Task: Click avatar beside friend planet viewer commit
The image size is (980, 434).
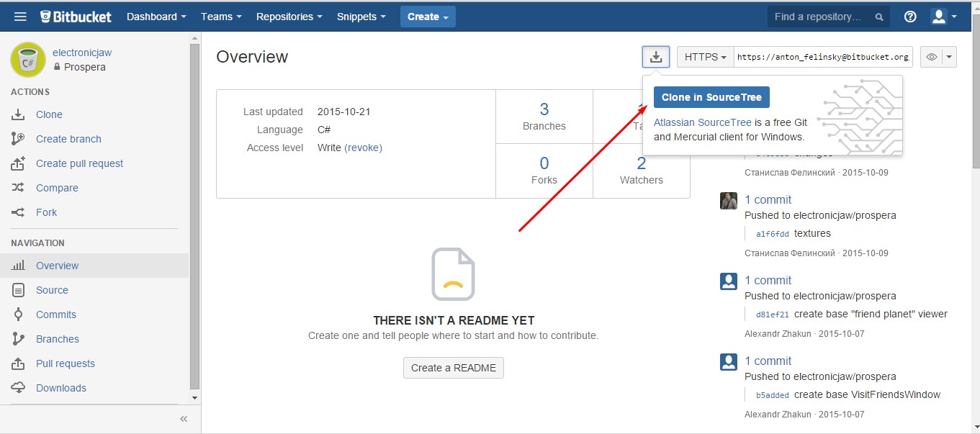Action: pos(729,281)
